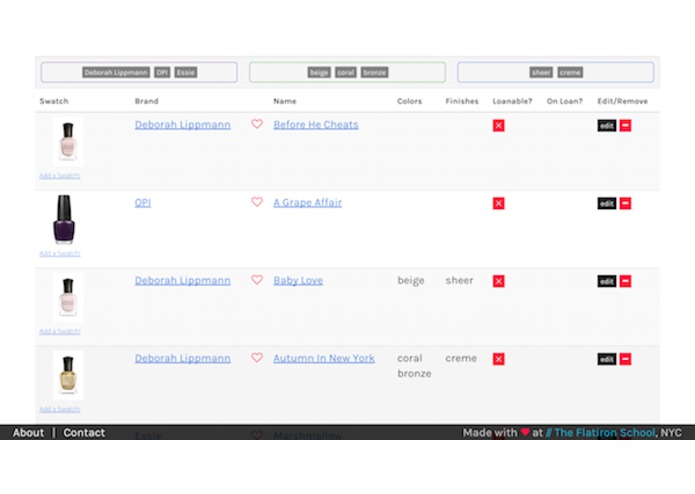
Task: Click the gold Autumn In New York bottle thumbnail
Action: click(68, 375)
